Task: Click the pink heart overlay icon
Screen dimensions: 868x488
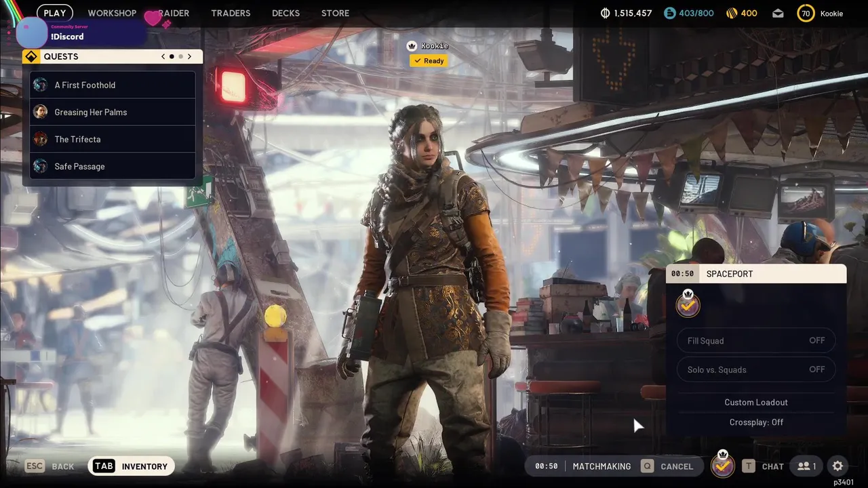Action: [153, 18]
